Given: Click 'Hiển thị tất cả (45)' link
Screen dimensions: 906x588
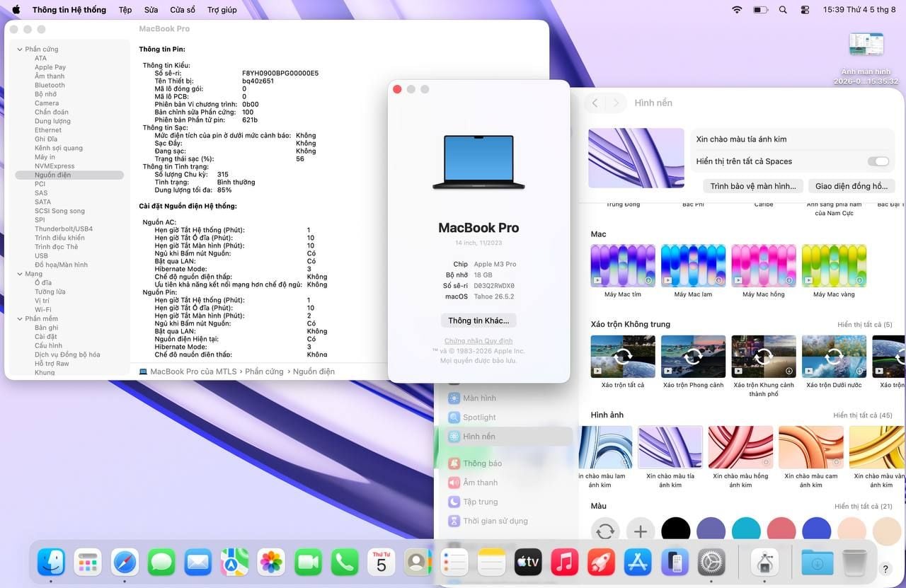Looking at the screenshot, I should tap(863, 415).
